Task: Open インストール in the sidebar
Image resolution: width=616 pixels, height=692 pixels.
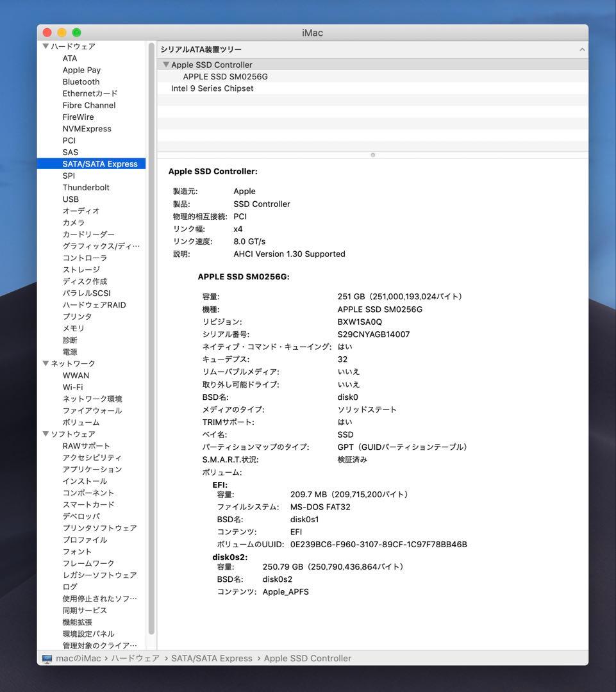Action: (x=85, y=481)
